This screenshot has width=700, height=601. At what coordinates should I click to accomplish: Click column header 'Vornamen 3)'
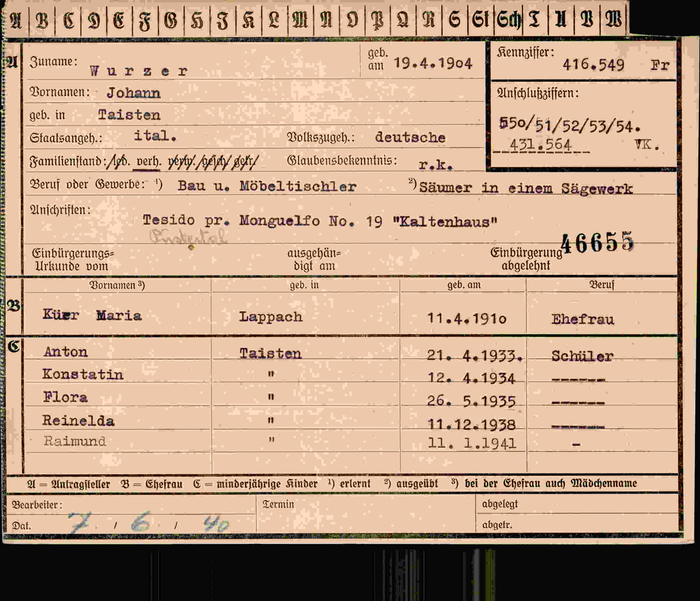point(117,285)
